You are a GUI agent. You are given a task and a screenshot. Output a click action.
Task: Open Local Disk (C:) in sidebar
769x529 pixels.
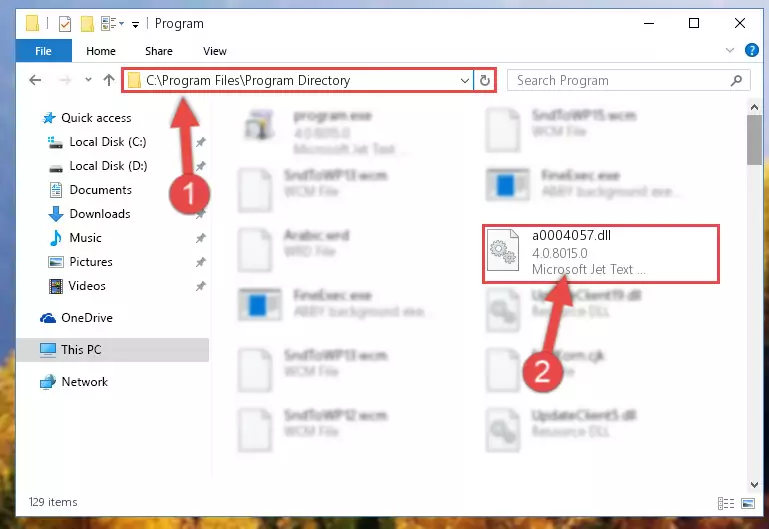(x=108, y=142)
